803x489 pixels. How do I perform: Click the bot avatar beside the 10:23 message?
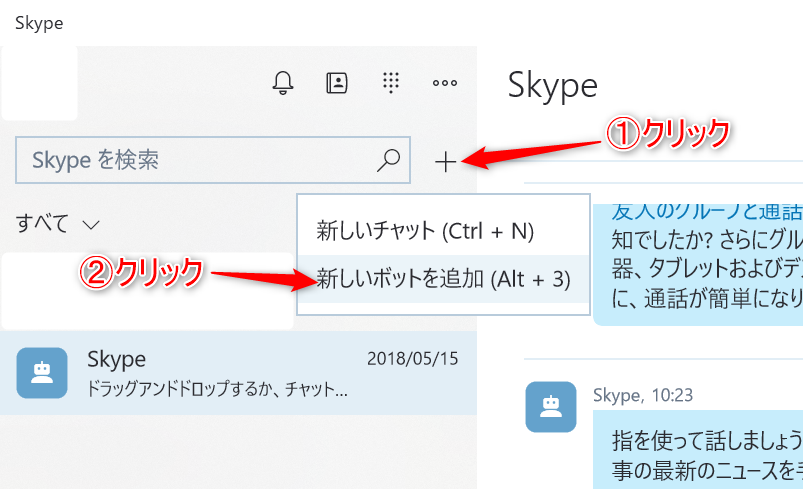coord(550,406)
